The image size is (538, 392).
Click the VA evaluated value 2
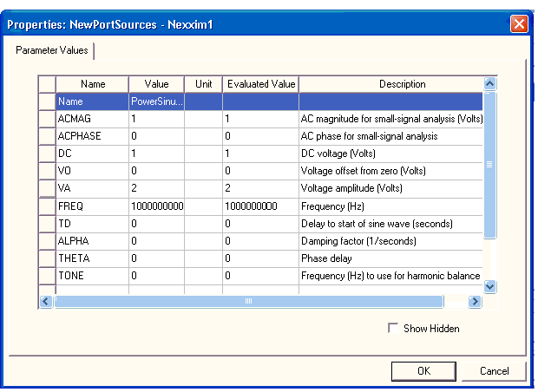(261, 188)
